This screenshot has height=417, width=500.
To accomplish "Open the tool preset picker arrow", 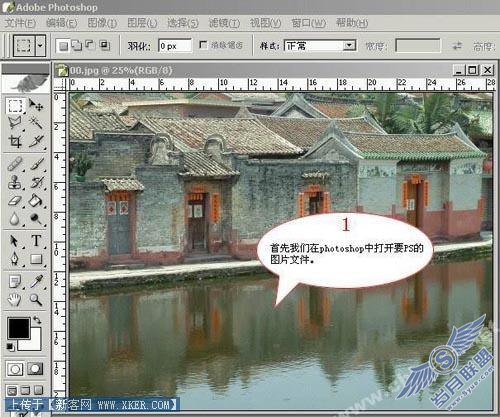I will pos(40,45).
